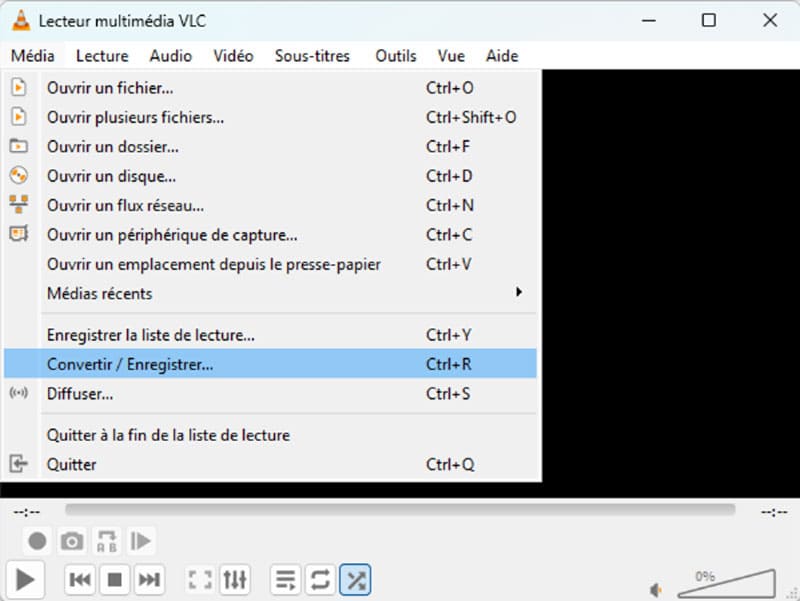800x601 pixels.
Task: Open the Vidéo menu
Action: [233, 55]
